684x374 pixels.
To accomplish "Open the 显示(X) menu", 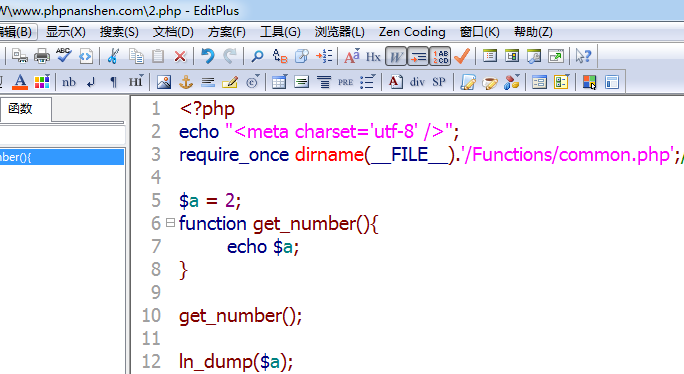I will 65,32.
